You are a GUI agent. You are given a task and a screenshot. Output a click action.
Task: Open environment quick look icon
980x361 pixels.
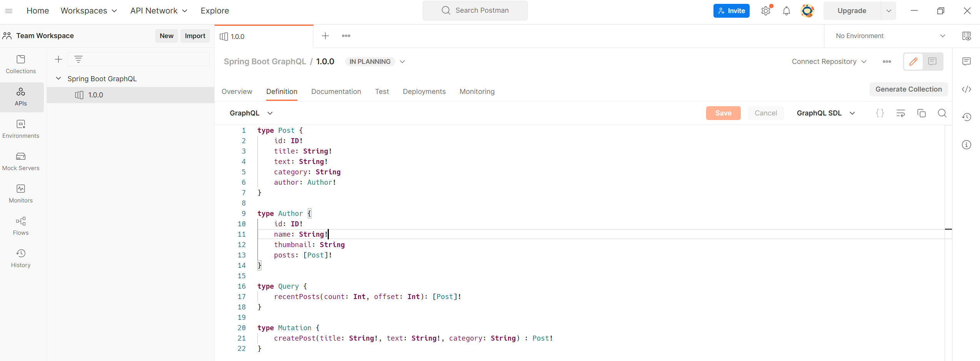tap(967, 36)
